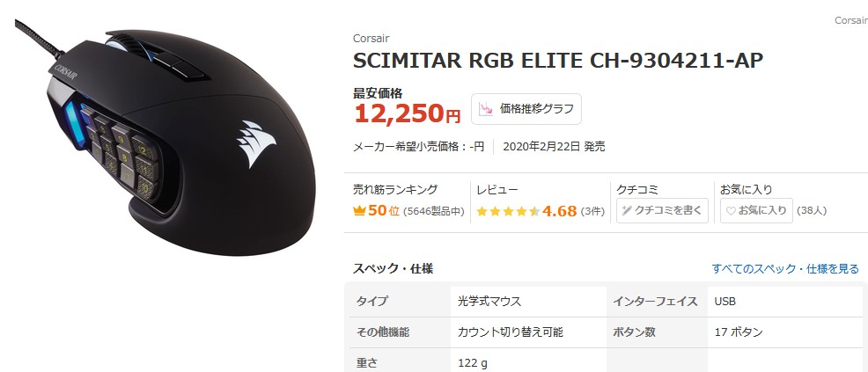
Task: Click the Corsair brand link above title
Action: [371, 38]
